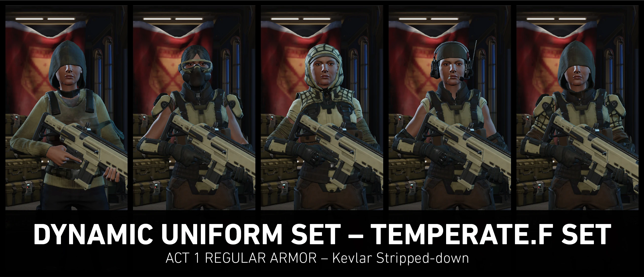The width and height of the screenshot is (644, 277).
Task: Select the soldier wearing goggles and gas mask
Action: (194, 108)
